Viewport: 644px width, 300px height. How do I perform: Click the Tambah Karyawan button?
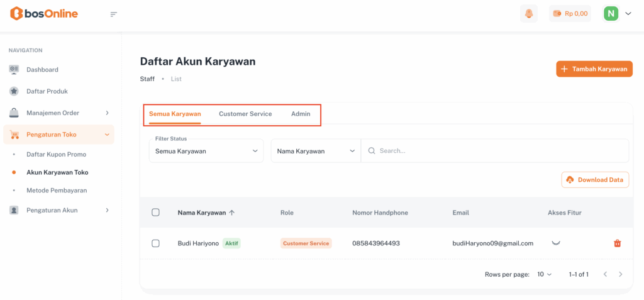[594, 69]
